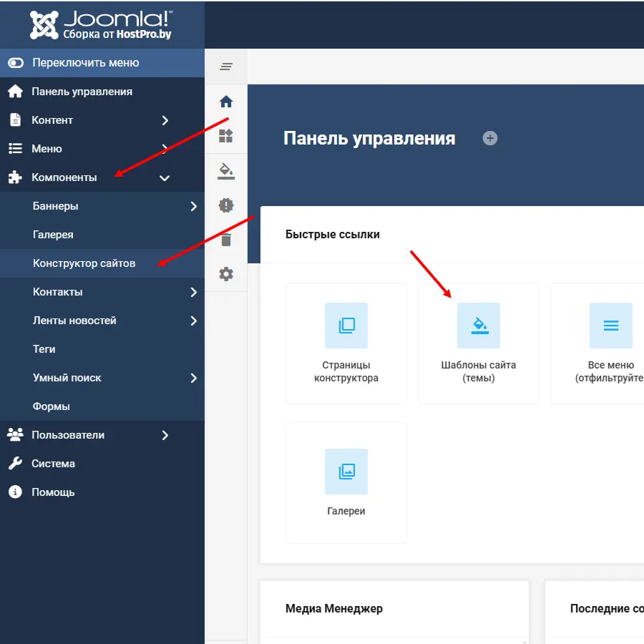Select the Галерея menu item

coord(53,235)
